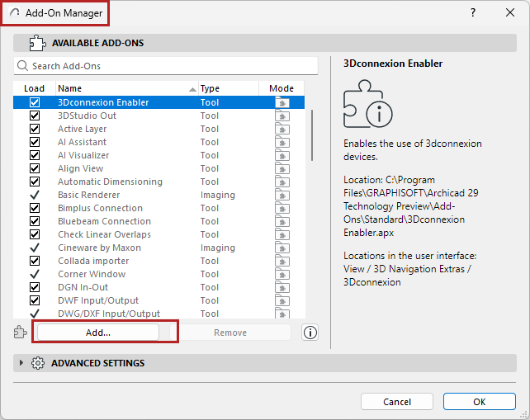
Task: Confirm with the OK button
Action: pyautogui.click(x=479, y=401)
